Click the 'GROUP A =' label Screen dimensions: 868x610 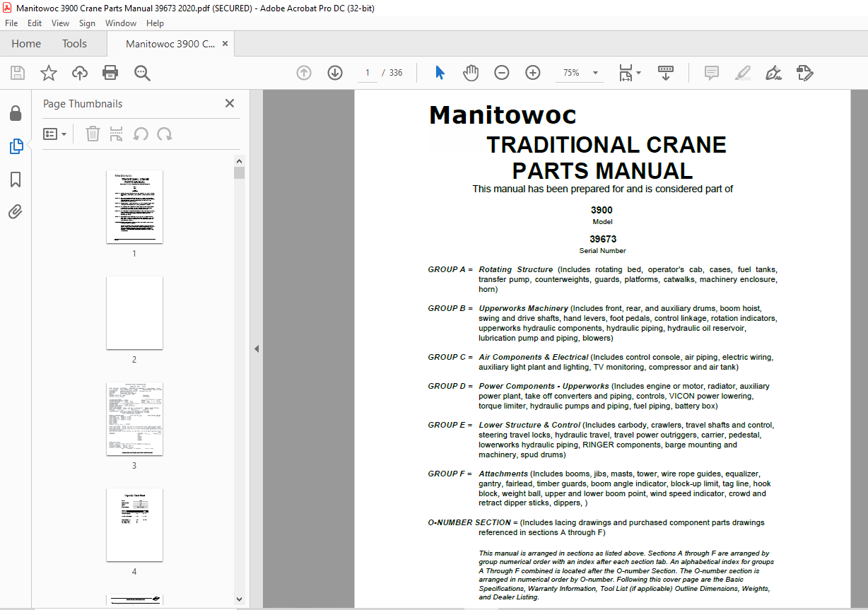point(450,269)
